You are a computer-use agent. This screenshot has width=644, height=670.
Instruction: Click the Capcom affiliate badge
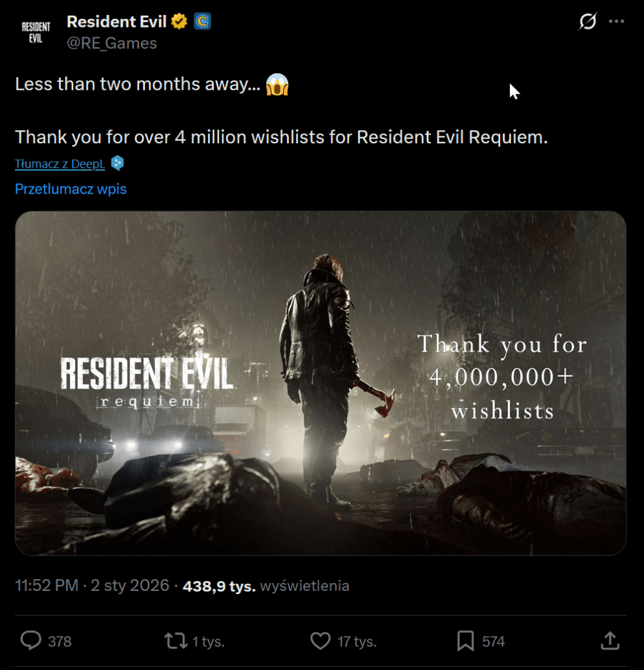coord(202,22)
